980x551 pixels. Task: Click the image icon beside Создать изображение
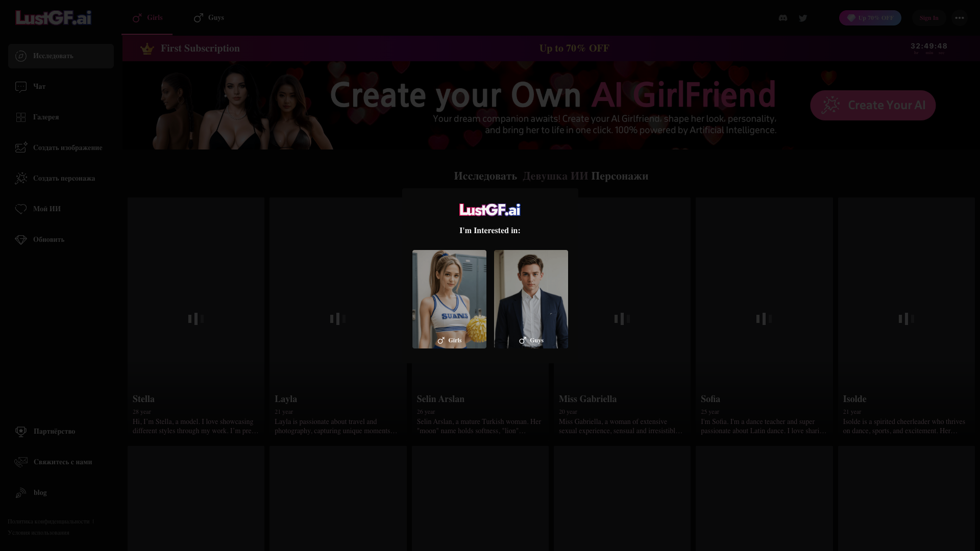click(21, 147)
